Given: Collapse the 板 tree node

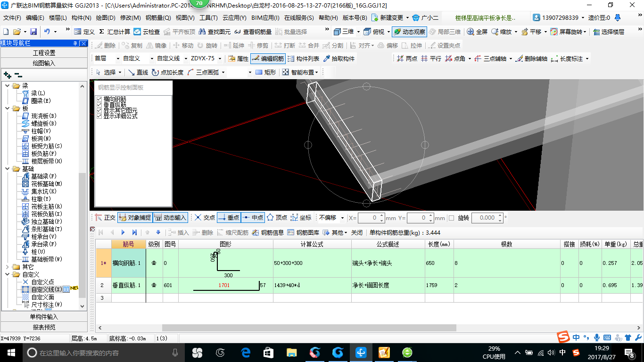Looking at the screenshot, I should pos(8,108).
